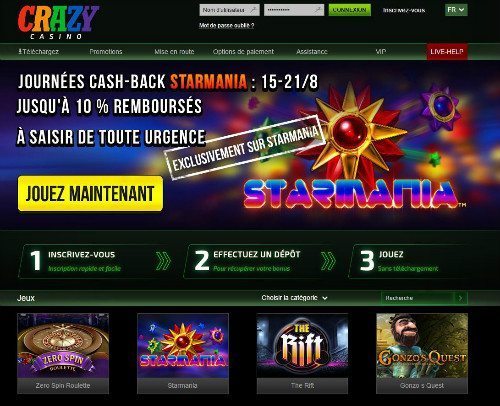Click the key icon in username field
Viewport: 500px width, 406px height.
[254, 10]
